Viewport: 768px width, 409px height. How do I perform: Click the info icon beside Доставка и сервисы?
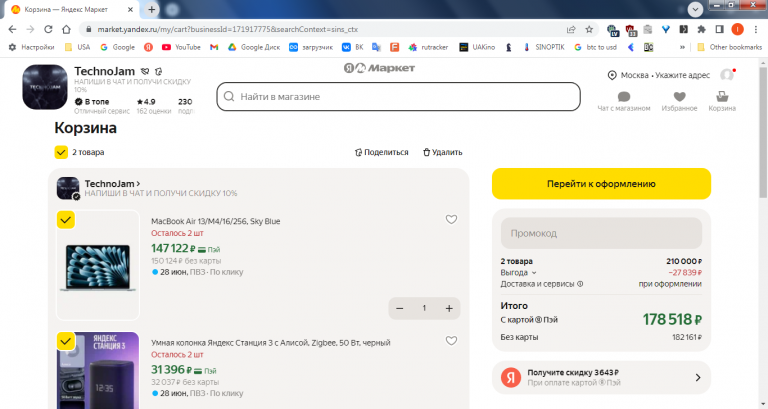580,284
